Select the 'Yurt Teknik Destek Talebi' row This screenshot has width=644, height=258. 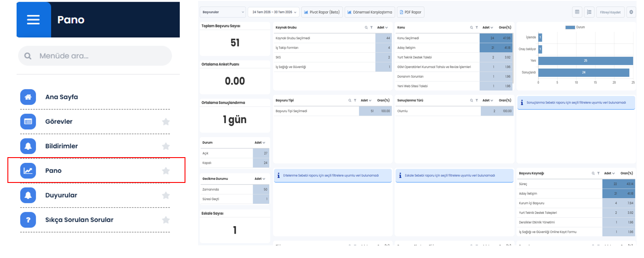[x=454, y=57]
